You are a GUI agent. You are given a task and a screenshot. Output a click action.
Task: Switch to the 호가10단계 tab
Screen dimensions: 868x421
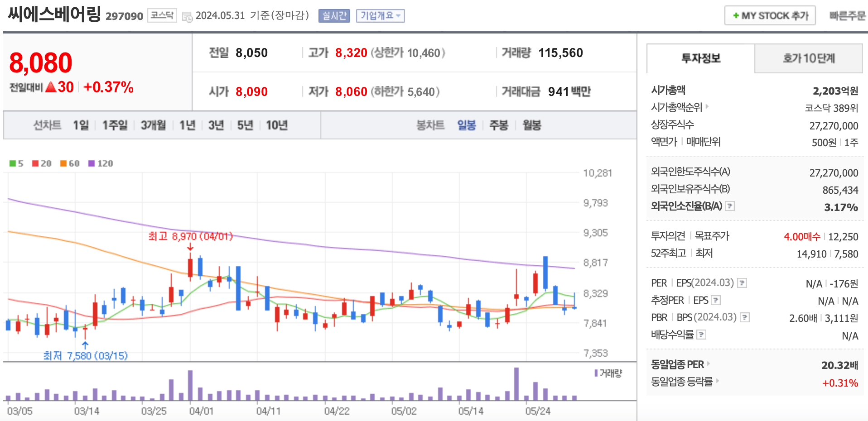809,58
